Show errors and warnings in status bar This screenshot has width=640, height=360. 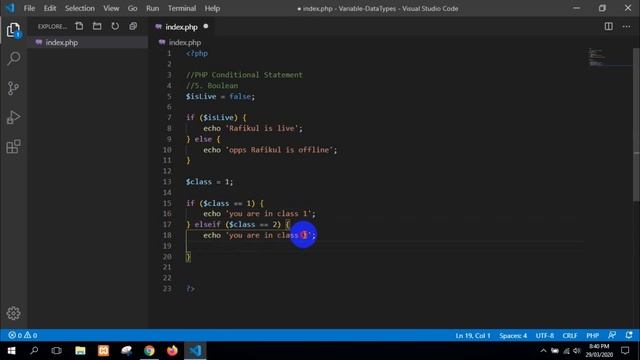23,335
